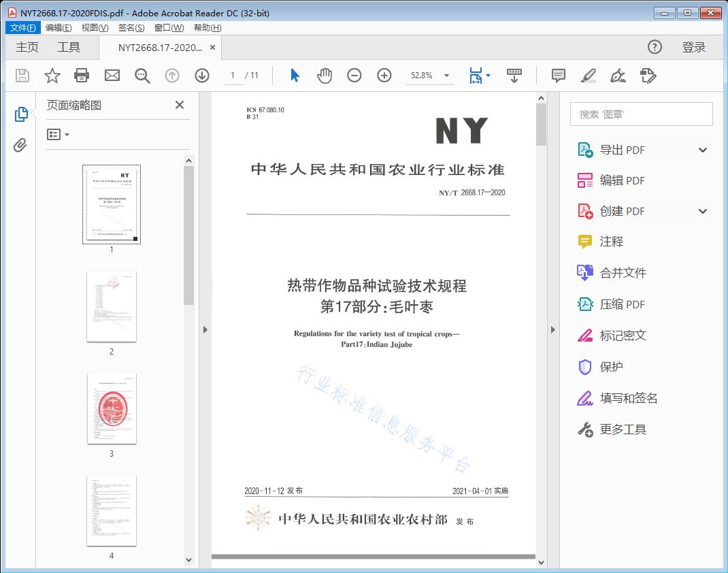Open the 保护 shield tool
The height and width of the screenshot is (573, 728).
584,367
